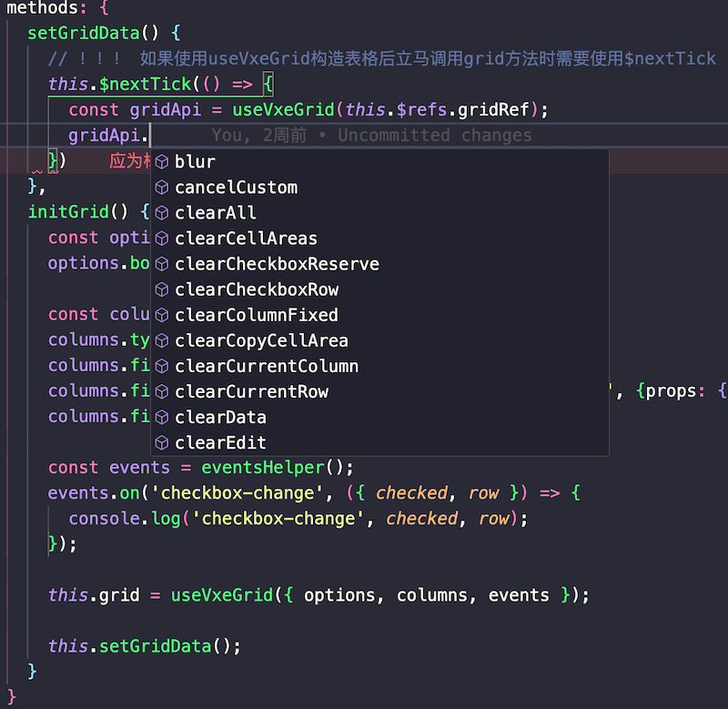Click the cube icon beside clearCurrentColumn
728x709 pixels.
(x=162, y=367)
